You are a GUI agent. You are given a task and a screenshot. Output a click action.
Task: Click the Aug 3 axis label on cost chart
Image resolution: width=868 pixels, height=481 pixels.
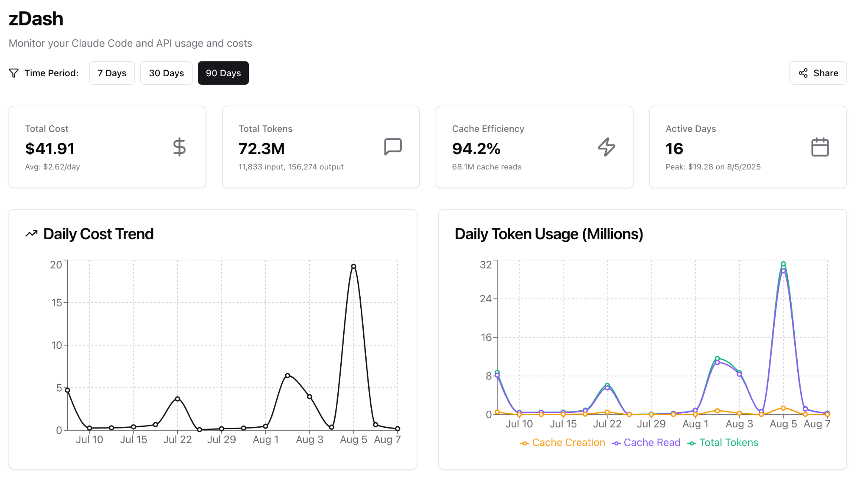[x=310, y=440]
